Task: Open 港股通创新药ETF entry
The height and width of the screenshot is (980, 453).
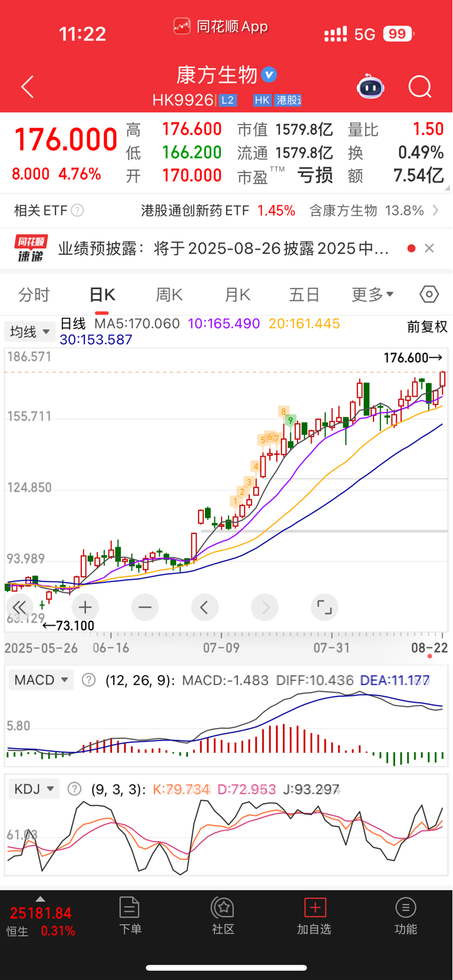Action: tap(218, 210)
